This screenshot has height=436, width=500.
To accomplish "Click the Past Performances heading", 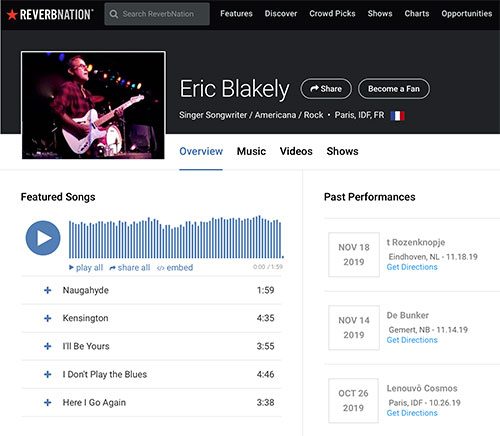I will coord(370,197).
